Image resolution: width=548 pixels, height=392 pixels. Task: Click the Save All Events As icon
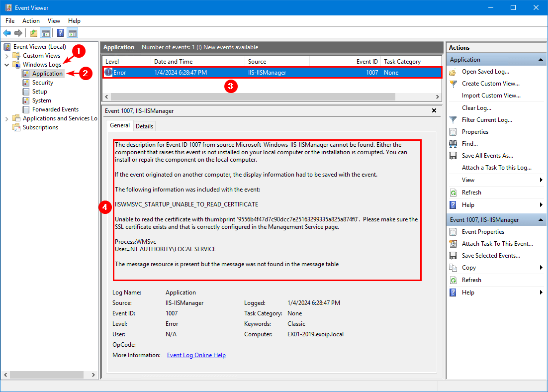(453, 156)
